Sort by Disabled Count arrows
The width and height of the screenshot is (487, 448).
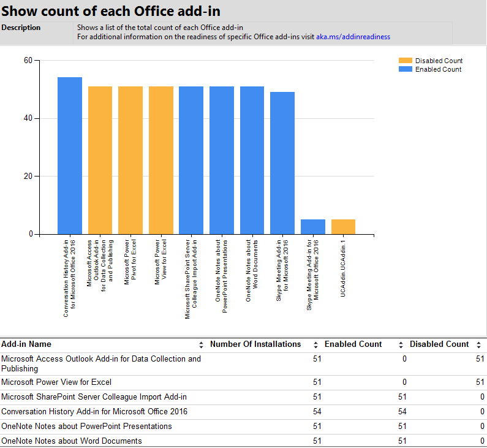click(x=478, y=344)
